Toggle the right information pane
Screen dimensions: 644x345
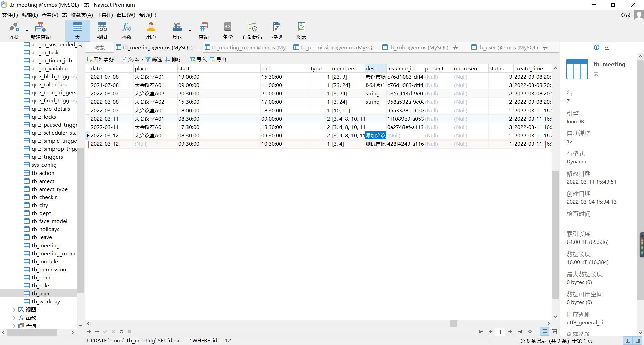[x=638, y=341]
